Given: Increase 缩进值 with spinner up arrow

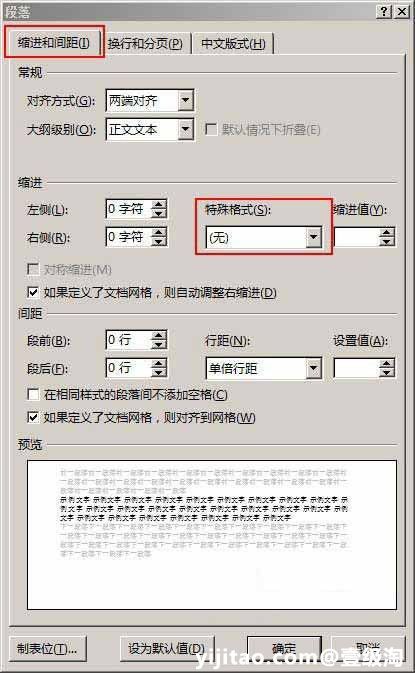Looking at the screenshot, I should (387, 233).
